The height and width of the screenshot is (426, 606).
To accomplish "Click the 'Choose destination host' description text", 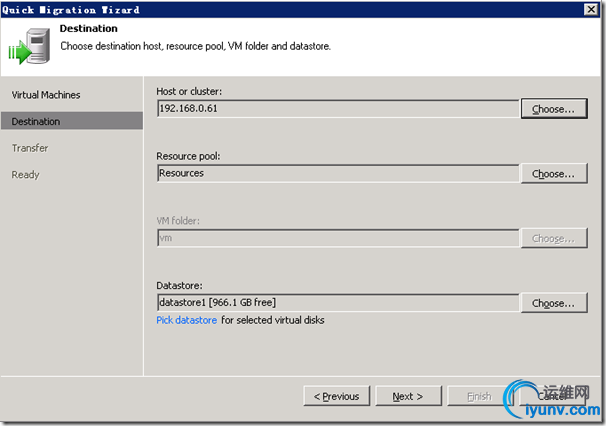I will tap(196, 46).
